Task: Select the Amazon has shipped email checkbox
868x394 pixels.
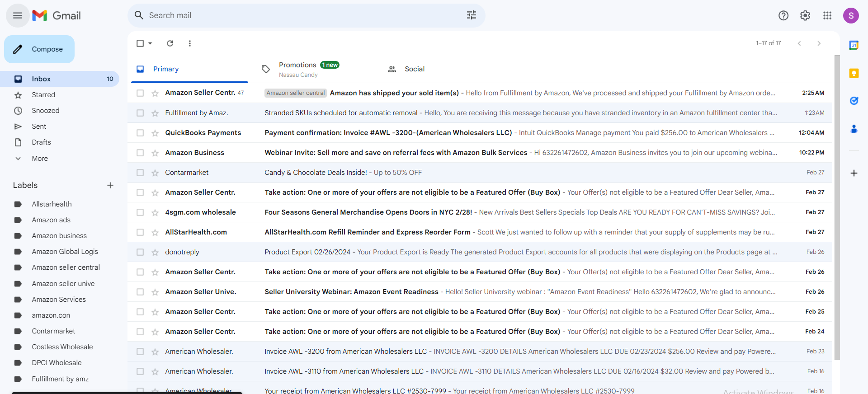Action: (x=140, y=93)
